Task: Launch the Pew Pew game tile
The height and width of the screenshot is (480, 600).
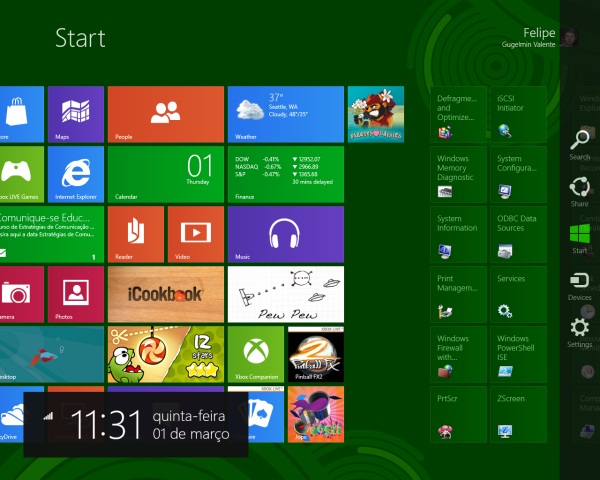Action: click(x=286, y=294)
